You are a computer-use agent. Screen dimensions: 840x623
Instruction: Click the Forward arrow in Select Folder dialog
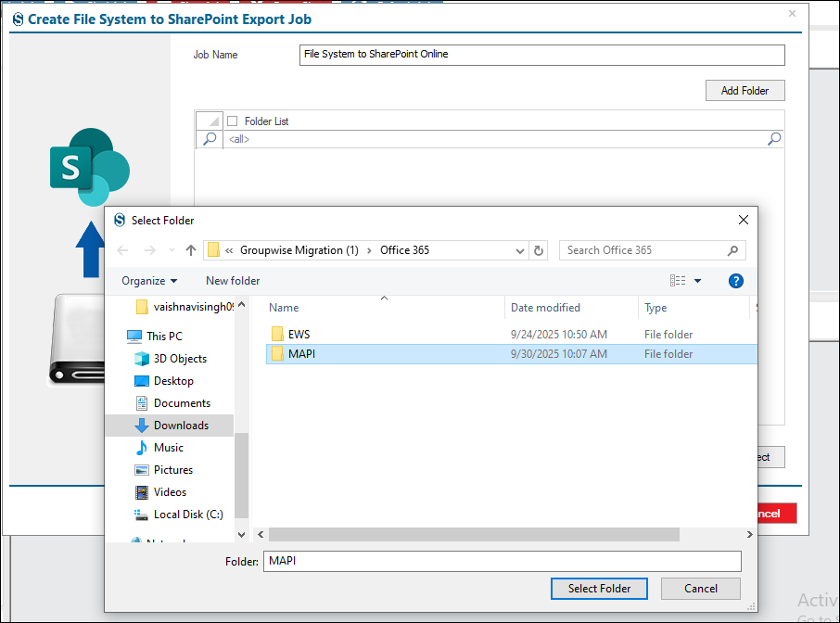[x=150, y=250]
